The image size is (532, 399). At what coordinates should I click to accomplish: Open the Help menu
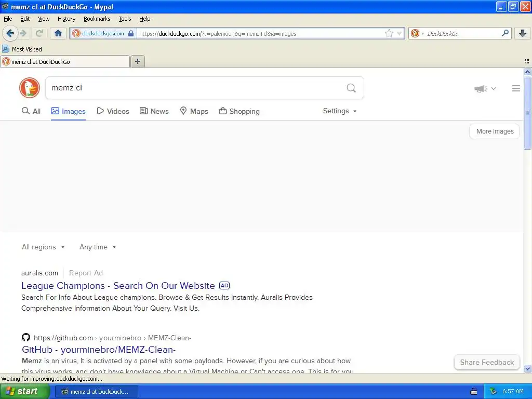144,19
